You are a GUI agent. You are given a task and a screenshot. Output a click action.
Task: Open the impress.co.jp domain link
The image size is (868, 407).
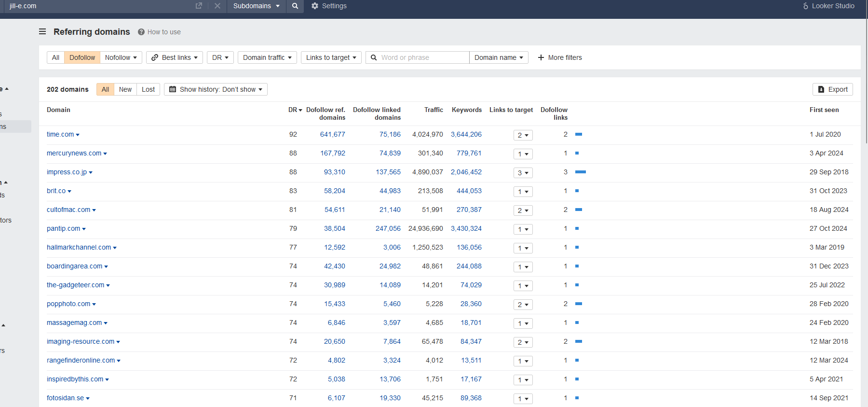(67, 172)
